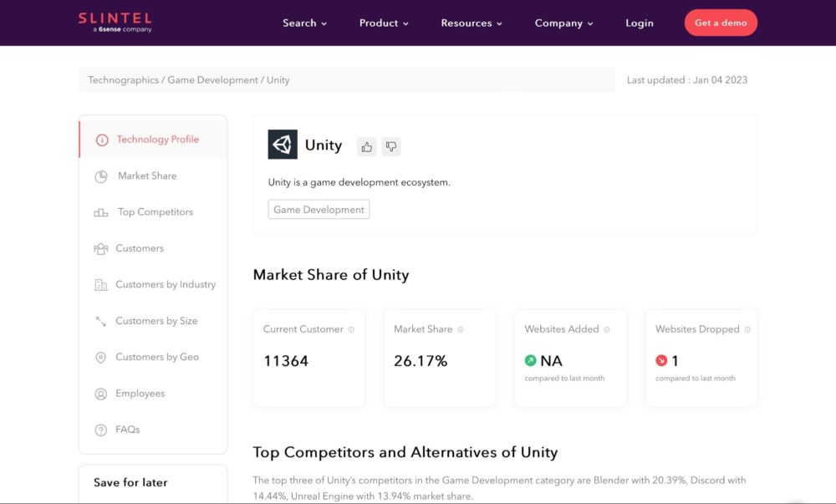Open the Company menu
The image size is (836, 504).
click(563, 23)
